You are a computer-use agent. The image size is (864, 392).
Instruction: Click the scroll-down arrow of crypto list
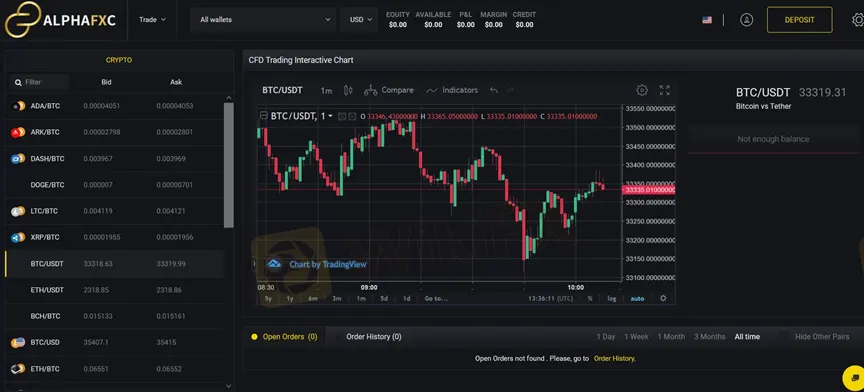[x=229, y=386]
